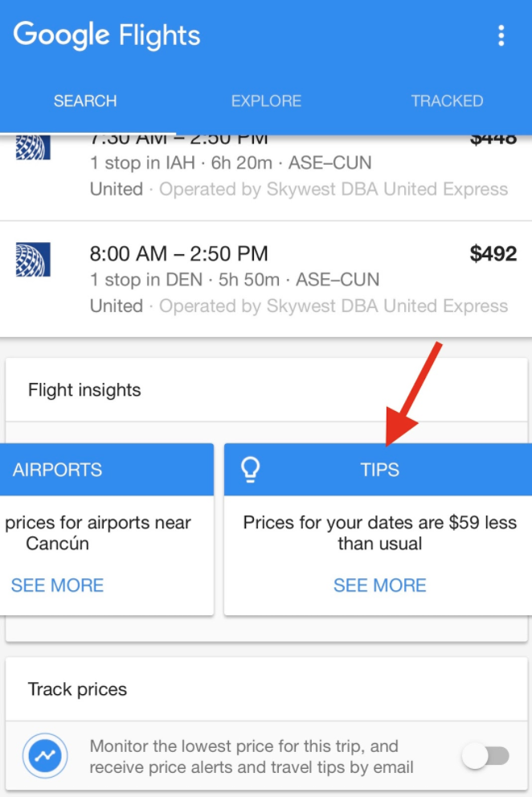Open the Airports card header
The width and height of the screenshot is (532, 797).
(107, 469)
